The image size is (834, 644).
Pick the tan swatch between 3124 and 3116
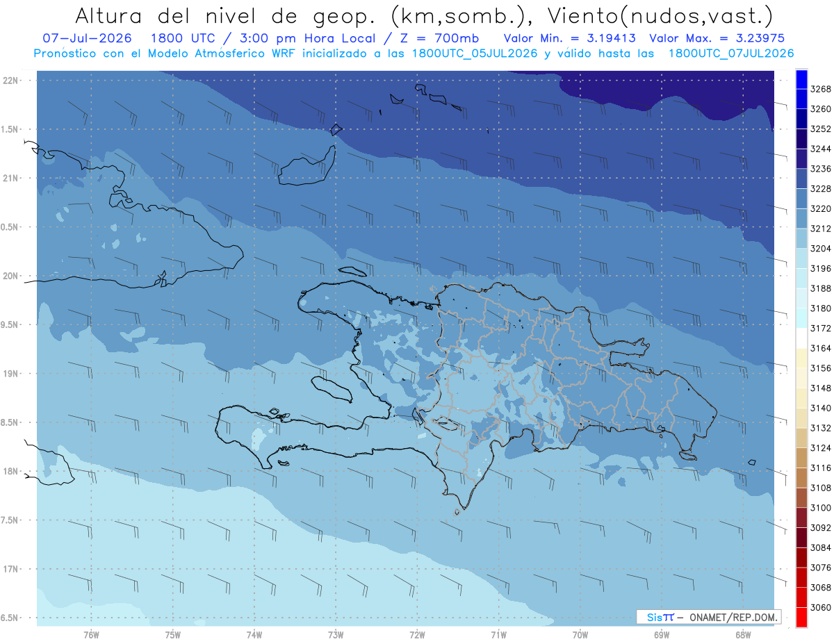coord(801,458)
